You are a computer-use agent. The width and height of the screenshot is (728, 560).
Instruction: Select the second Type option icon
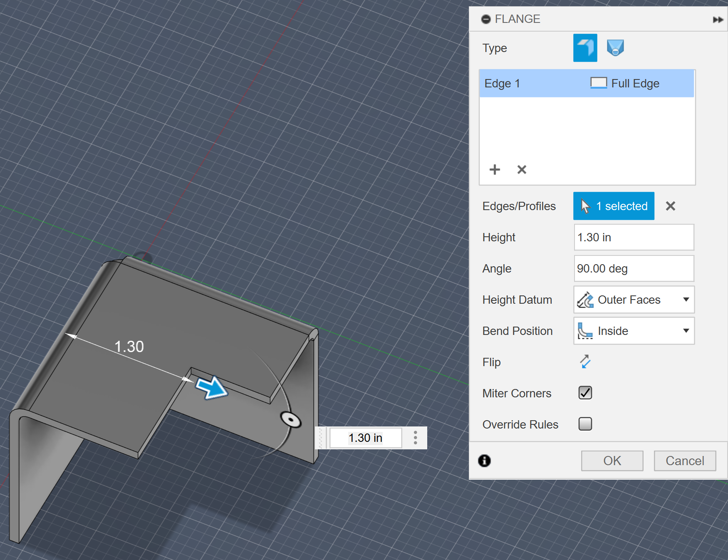[x=615, y=47]
